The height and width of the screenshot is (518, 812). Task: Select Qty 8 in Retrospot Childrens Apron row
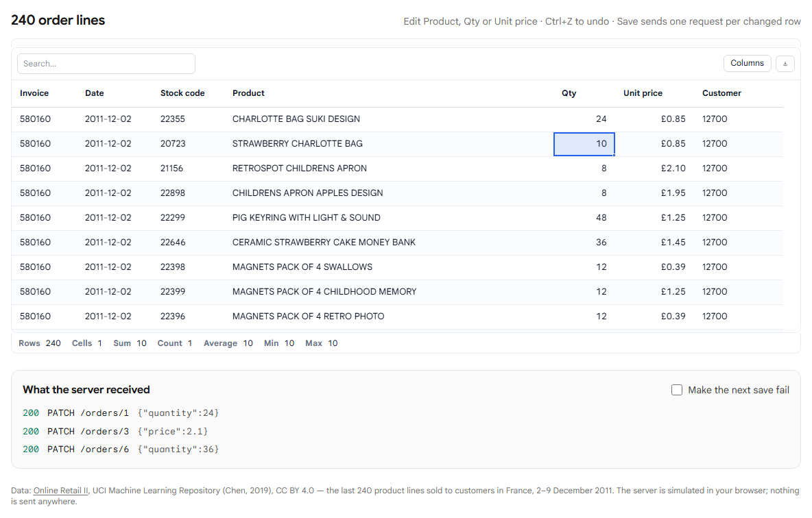tap(584, 169)
